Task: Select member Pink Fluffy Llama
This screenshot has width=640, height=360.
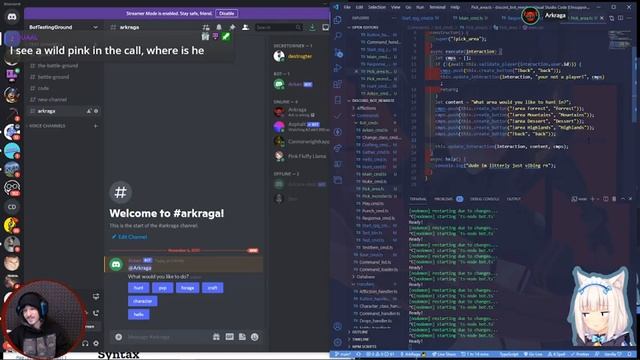Action: tap(301, 156)
